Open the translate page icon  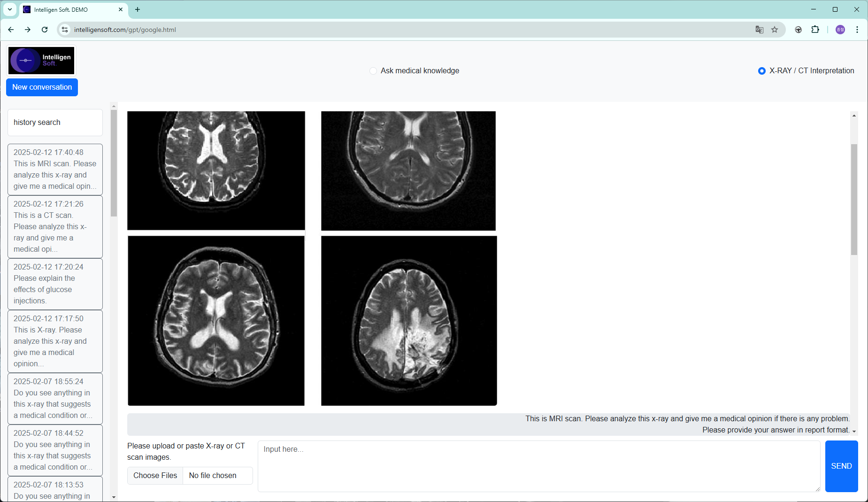tap(759, 30)
